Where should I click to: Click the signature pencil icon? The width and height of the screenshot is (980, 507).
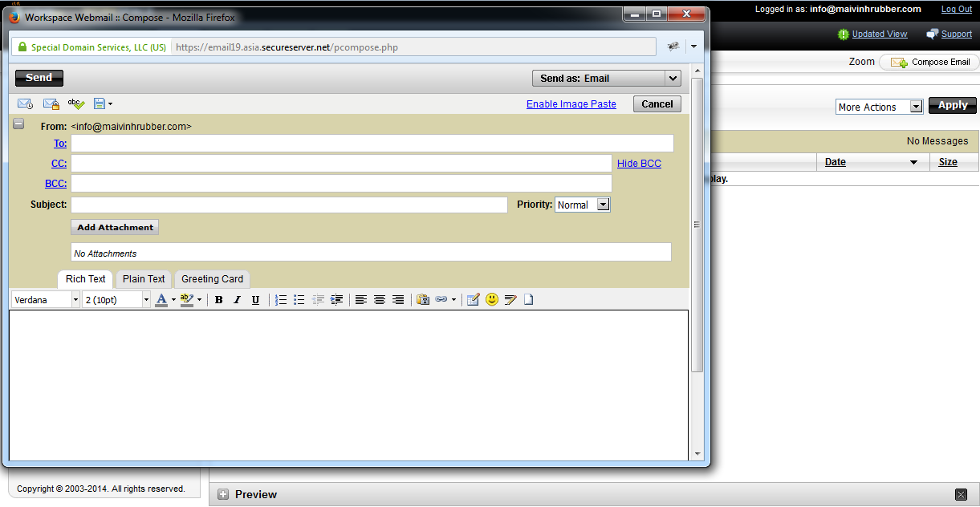tap(510, 300)
